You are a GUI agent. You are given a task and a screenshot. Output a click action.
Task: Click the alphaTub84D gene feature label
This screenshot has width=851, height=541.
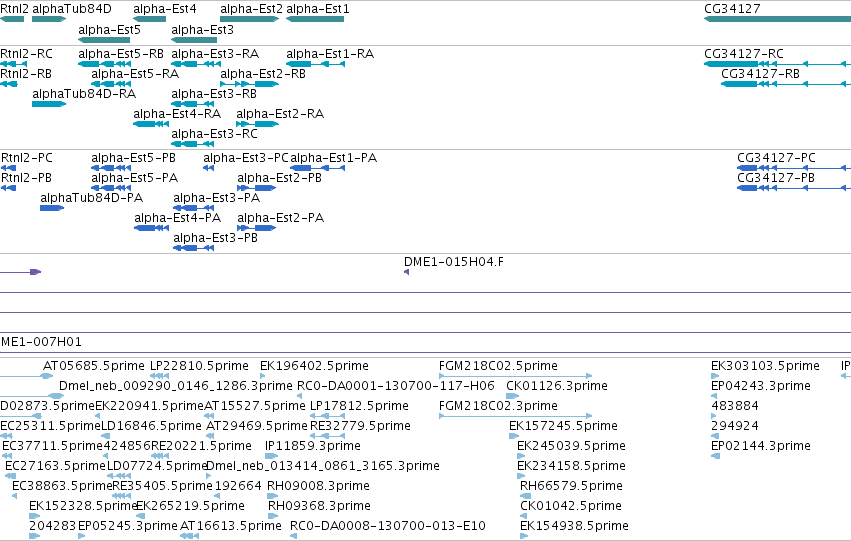coord(72,9)
